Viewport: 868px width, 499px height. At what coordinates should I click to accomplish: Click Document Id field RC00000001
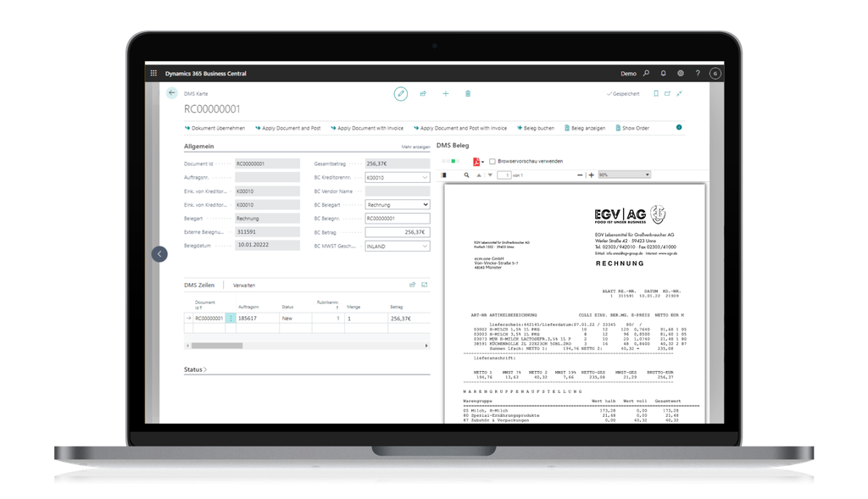(267, 164)
